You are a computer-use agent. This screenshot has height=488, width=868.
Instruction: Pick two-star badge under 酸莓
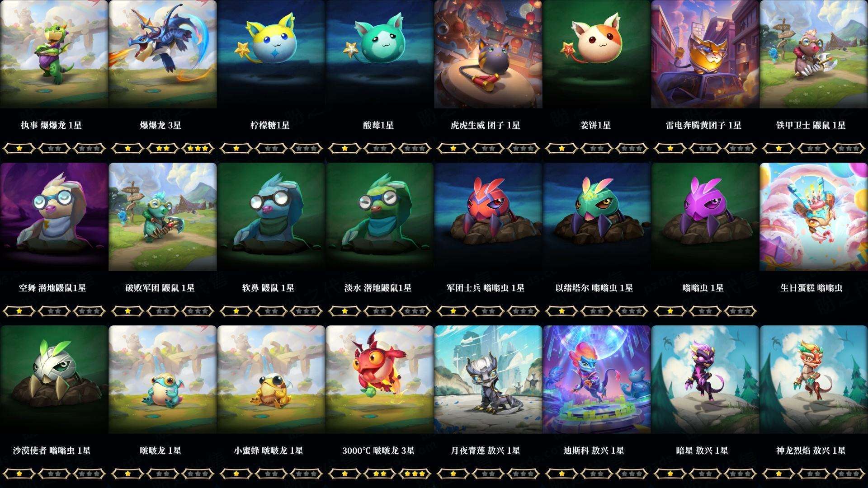[x=380, y=148]
